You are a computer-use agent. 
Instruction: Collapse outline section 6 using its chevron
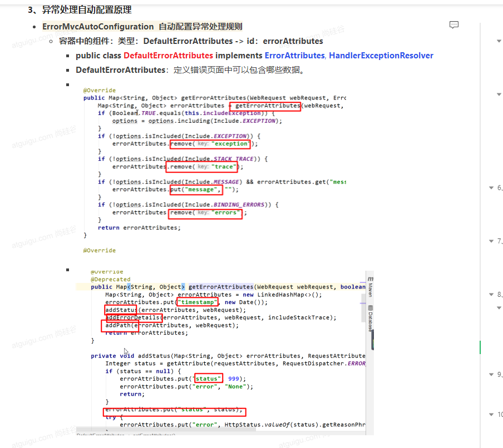click(x=491, y=187)
